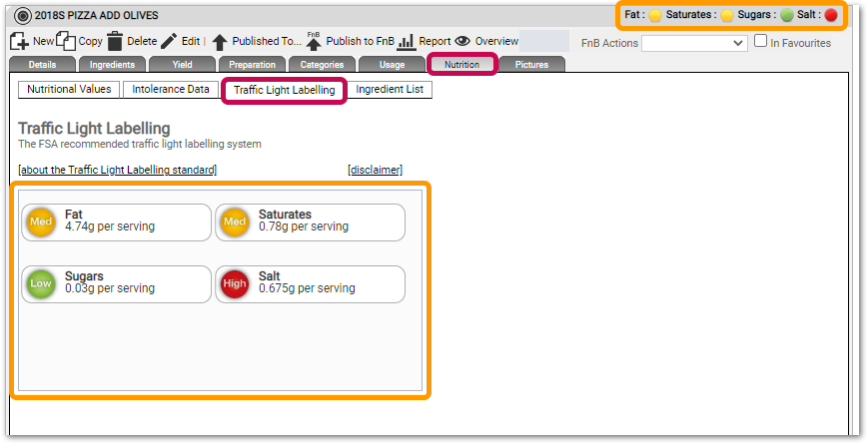Open the Intolerance Data sub-tab
The height and width of the screenshot is (444, 868).
(x=171, y=89)
